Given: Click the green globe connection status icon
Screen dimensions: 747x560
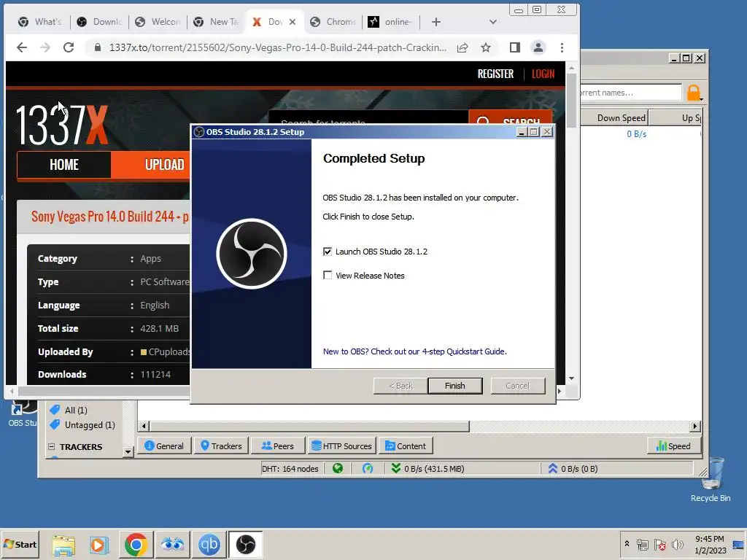Looking at the screenshot, I should coord(338,469).
